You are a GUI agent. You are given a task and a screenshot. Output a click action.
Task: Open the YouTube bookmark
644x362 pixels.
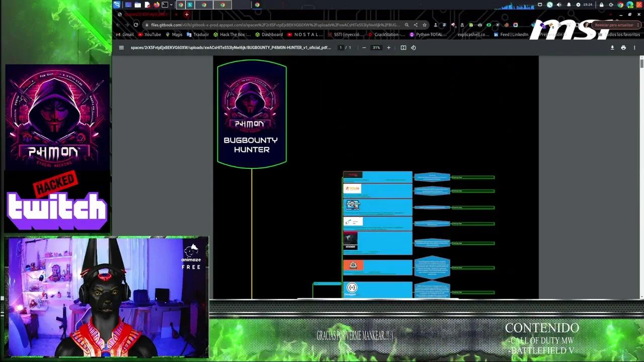coord(149,35)
